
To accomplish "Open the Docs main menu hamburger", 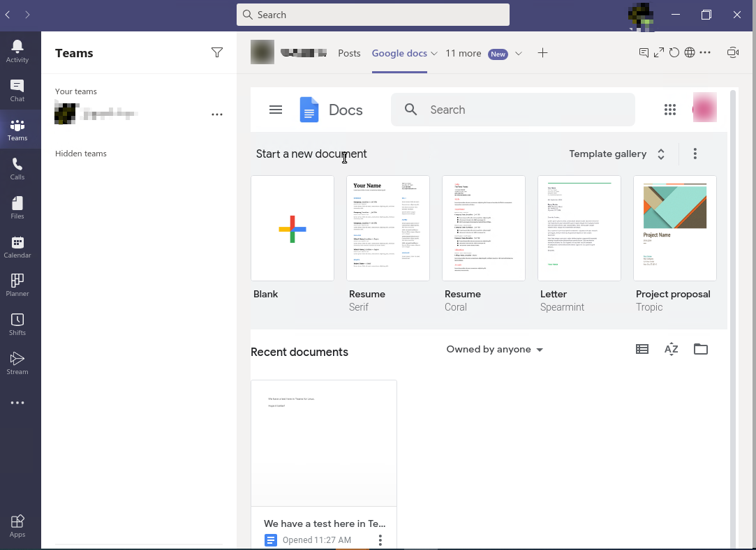I will click(276, 110).
